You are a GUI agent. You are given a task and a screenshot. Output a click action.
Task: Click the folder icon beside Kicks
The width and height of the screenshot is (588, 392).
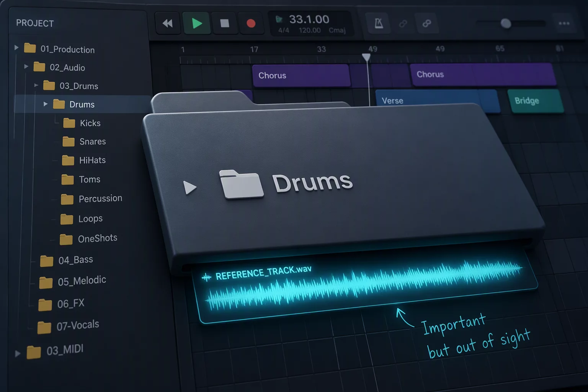click(69, 123)
